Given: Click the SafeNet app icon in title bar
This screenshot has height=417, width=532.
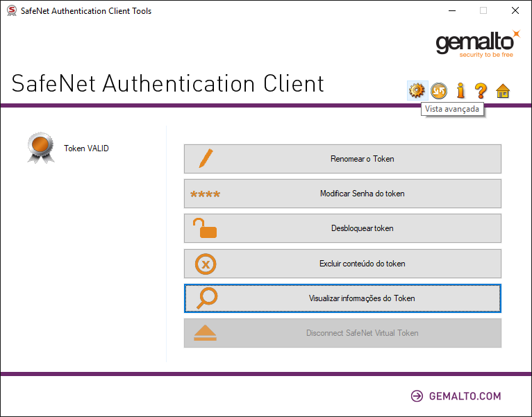Looking at the screenshot, I should pos(11,11).
